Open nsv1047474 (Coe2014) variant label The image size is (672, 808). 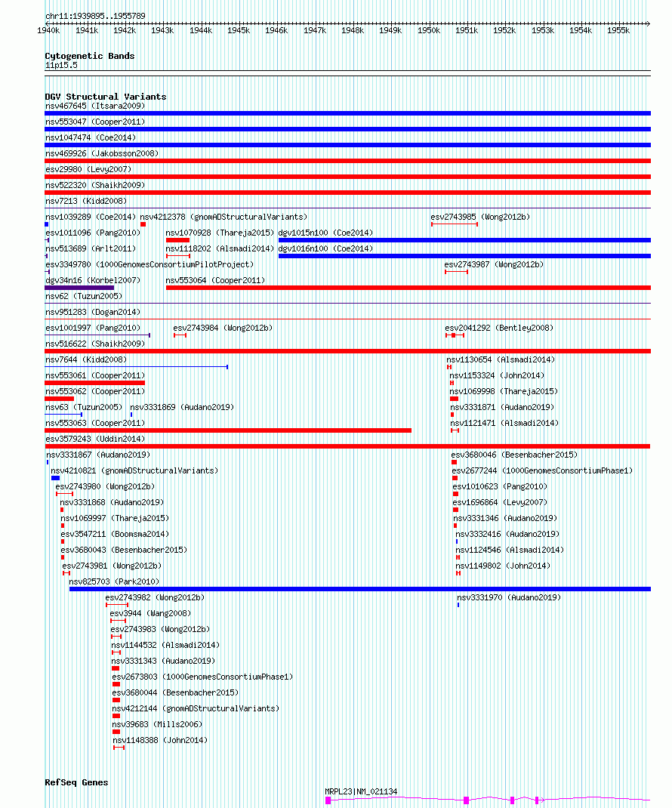pyautogui.click(x=90, y=137)
